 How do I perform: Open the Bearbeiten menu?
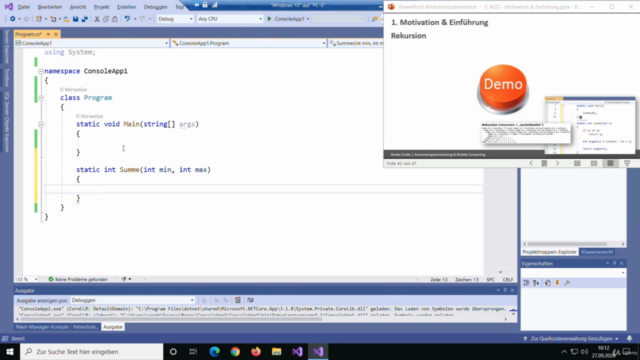click(x=50, y=7)
